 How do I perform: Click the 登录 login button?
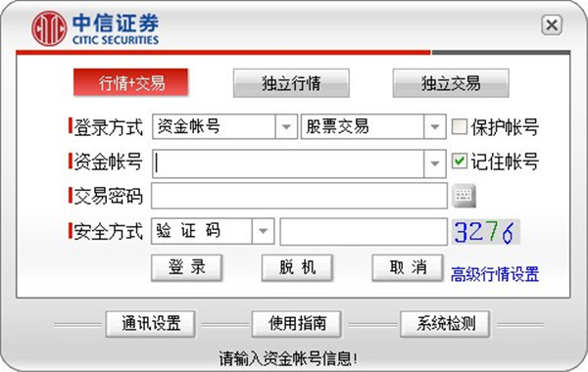[x=187, y=267]
